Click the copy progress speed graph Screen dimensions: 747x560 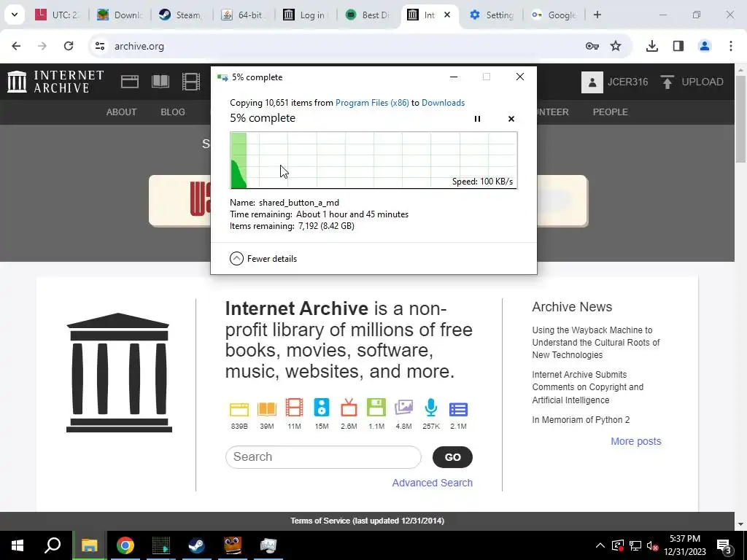click(x=373, y=160)
